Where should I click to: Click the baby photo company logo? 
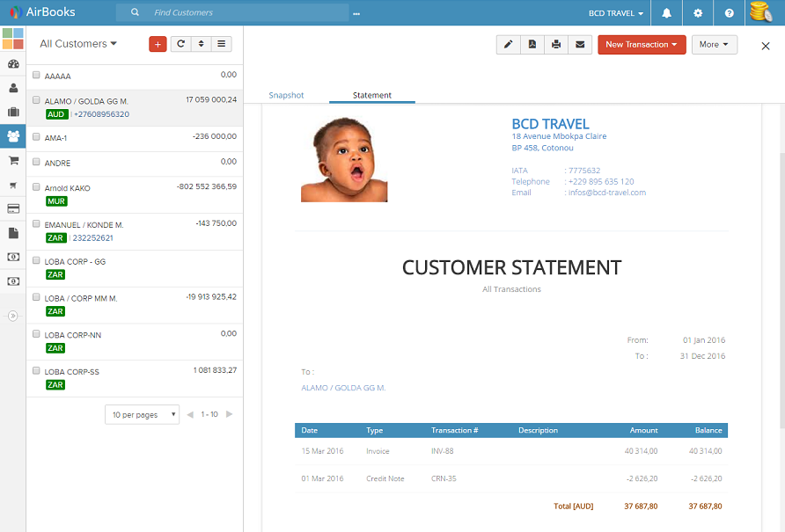(344, 159)
